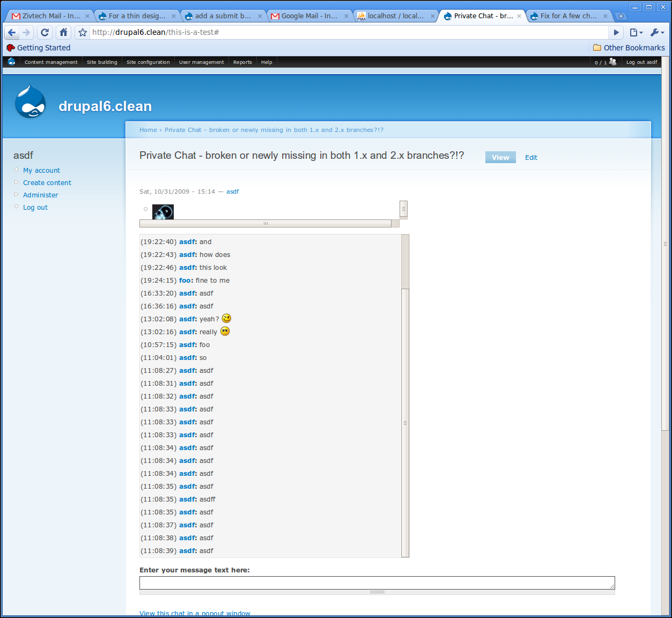Click the user list vertical scroll handle

(404, 209)
